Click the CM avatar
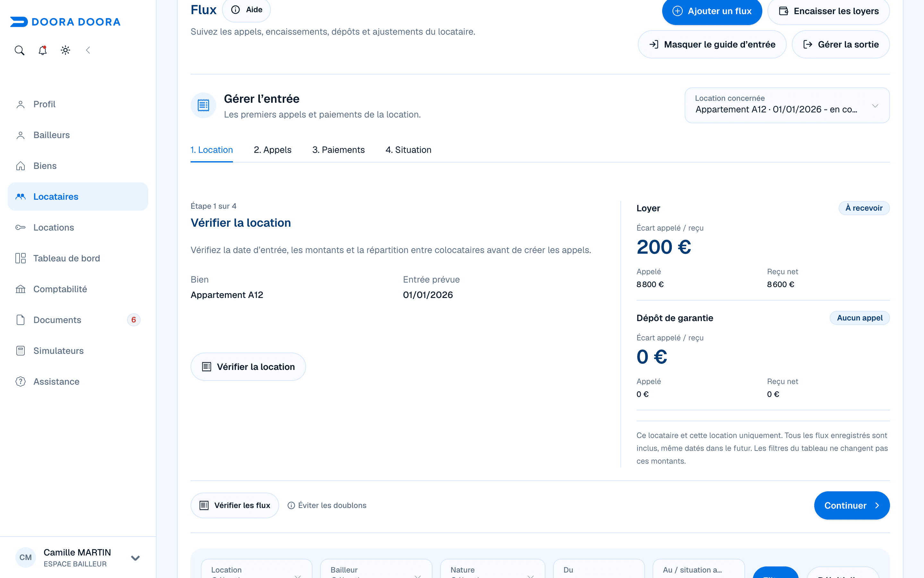 click(26, 557)
